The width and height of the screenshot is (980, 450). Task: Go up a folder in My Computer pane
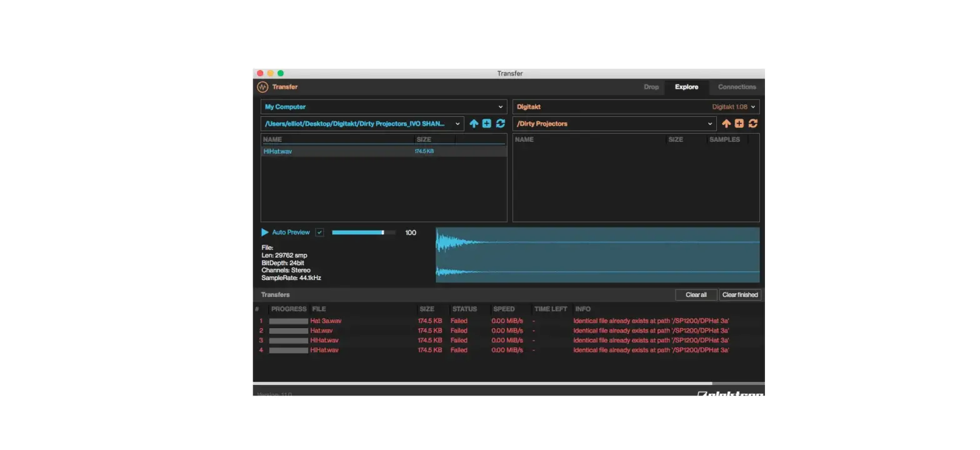click(474, 124)
